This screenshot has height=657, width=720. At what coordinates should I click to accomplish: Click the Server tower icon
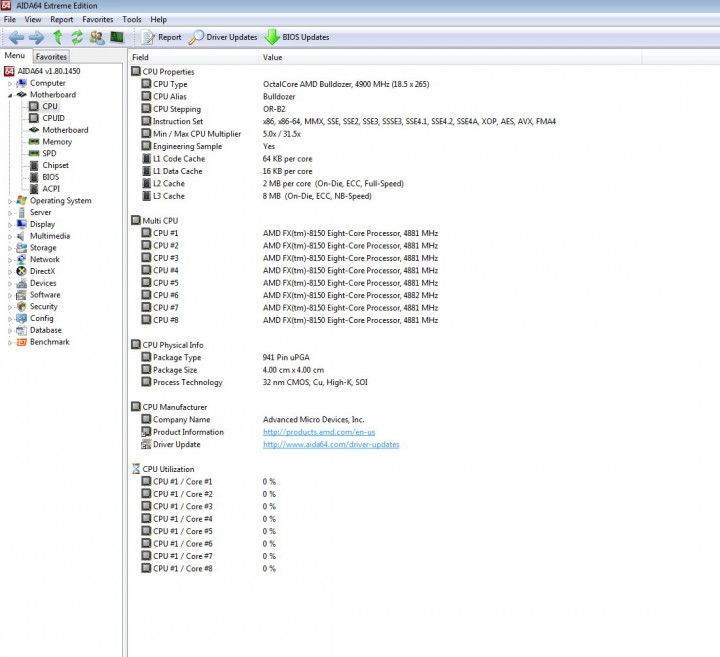(x=21, y=212)
